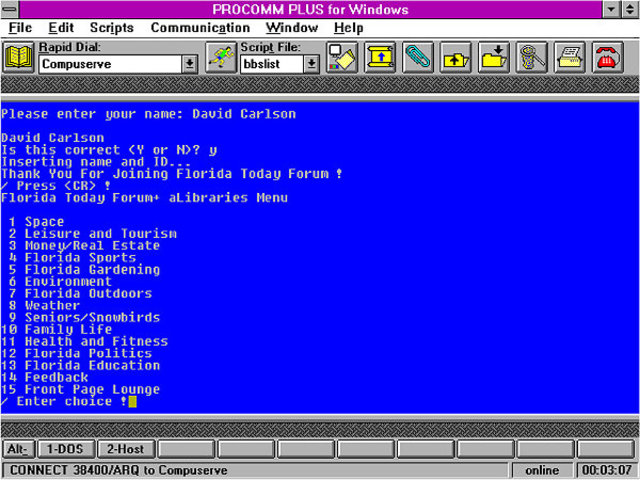
Task: Expand the Script File dropdown arrow
Action: tap(311, 64)
